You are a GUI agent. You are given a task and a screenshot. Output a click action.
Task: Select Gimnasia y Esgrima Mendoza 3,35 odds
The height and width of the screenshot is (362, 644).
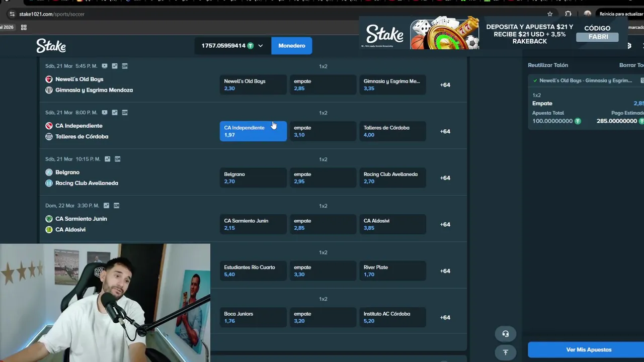[x=392, y=84]
